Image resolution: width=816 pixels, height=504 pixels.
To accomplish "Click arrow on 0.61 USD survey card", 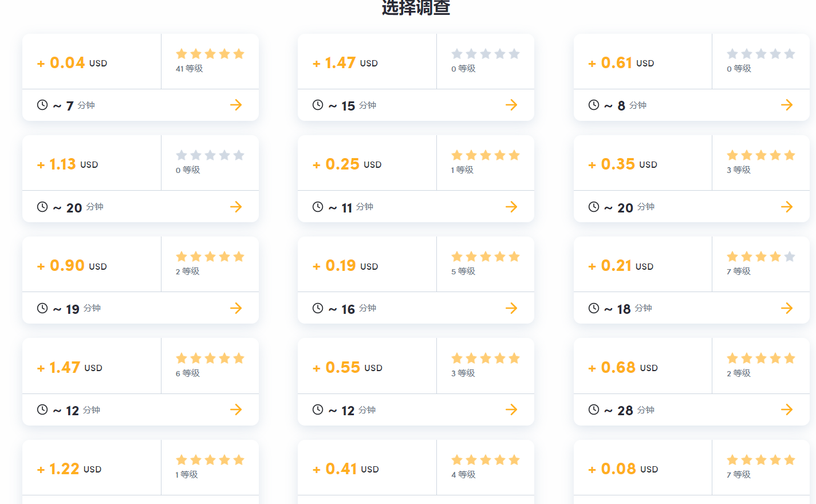I will coord(787,105).
